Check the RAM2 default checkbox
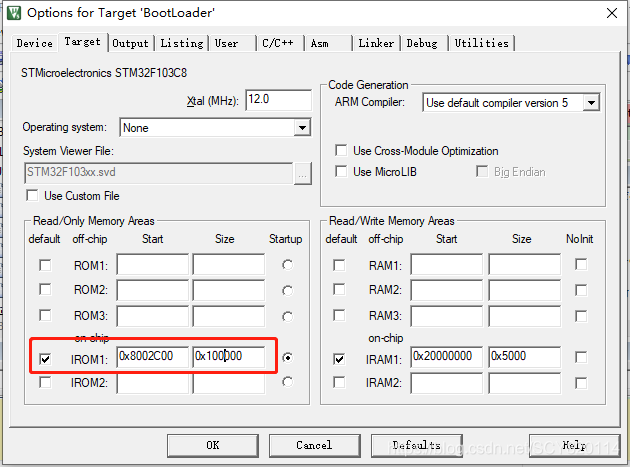 point(339,289)
